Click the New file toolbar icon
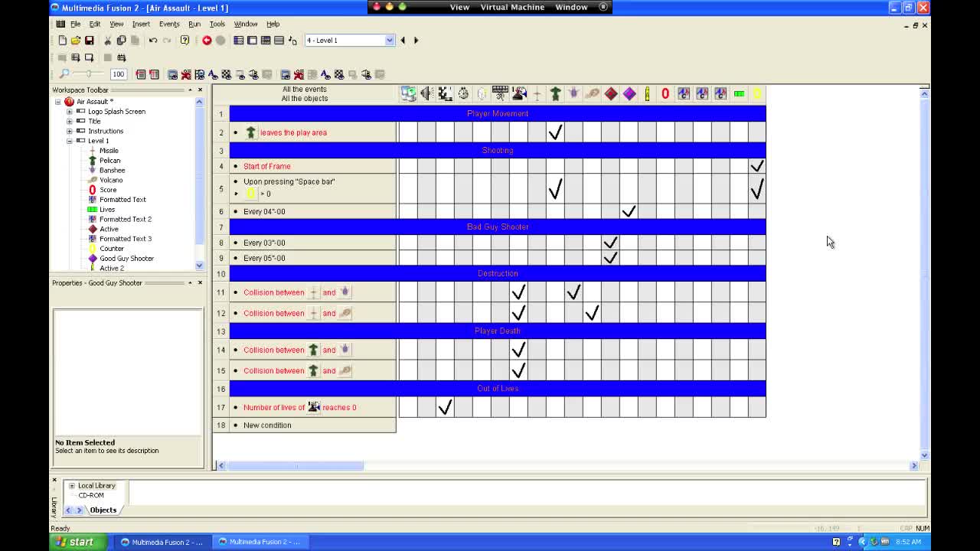This screenshot has height=551, width=980. tap(62, 41)
